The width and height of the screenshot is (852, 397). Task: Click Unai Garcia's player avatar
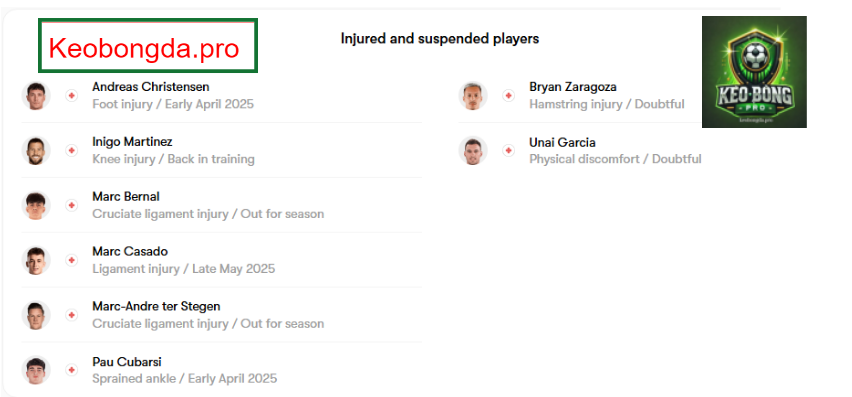click(473, 150)
